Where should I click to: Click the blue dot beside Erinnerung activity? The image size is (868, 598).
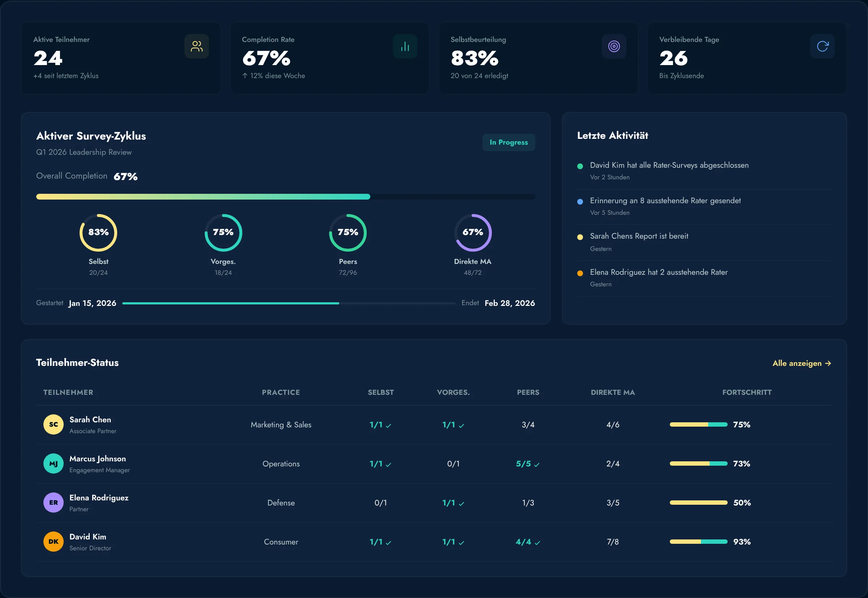pyautogui.click(x=580, y=202)
